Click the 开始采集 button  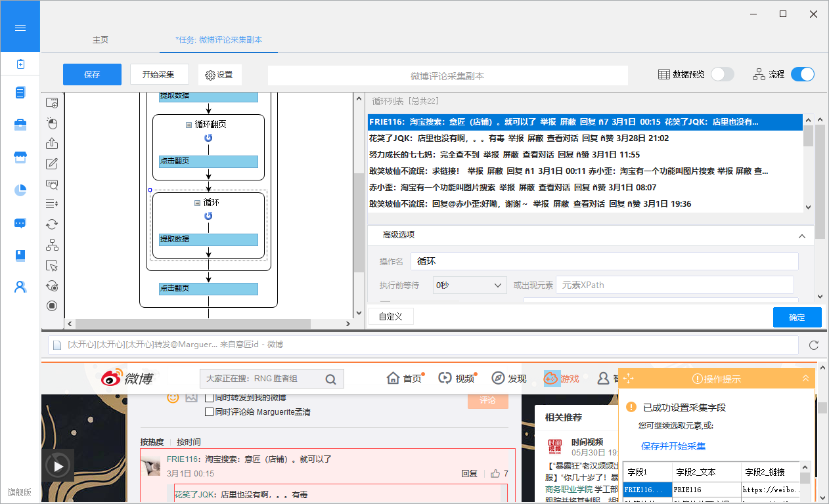(x=158, y=74)
